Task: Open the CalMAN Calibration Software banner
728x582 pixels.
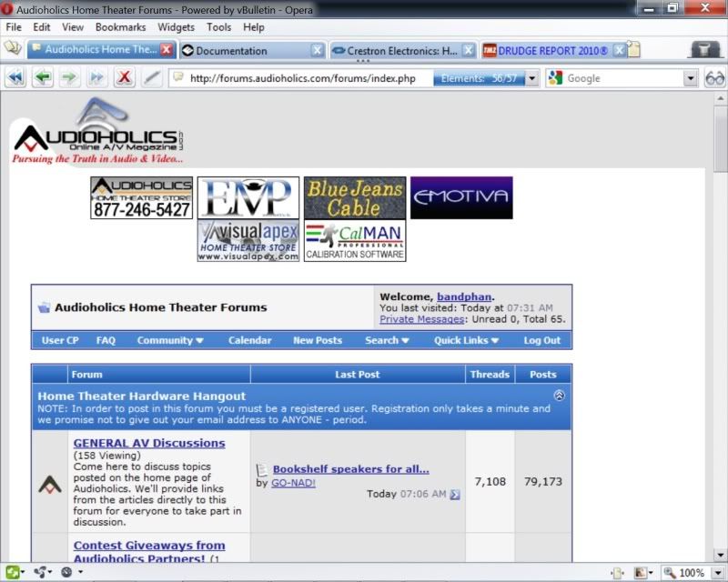Action: pyautogui.click(x=355, y=241)
